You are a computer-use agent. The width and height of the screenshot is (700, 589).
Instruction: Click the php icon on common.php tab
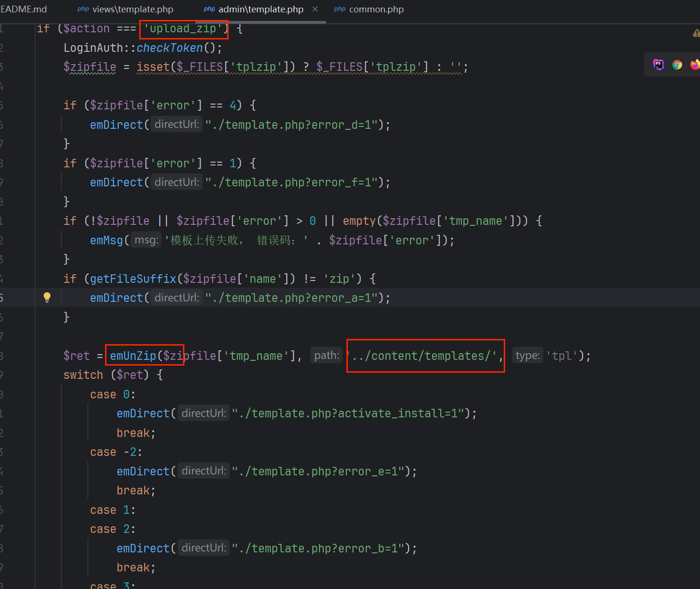coord(339,10)
